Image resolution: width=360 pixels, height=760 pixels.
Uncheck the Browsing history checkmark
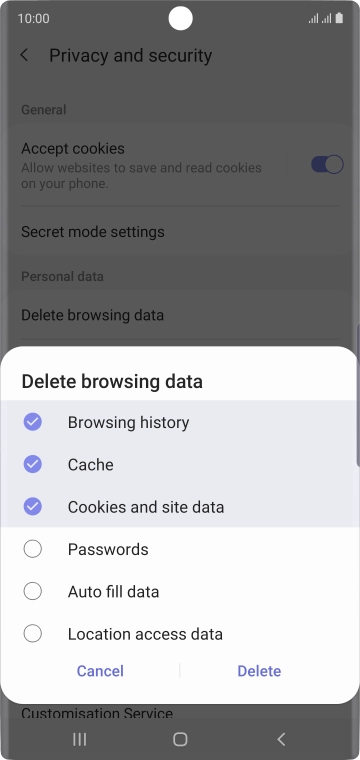[x=32, y=422]
